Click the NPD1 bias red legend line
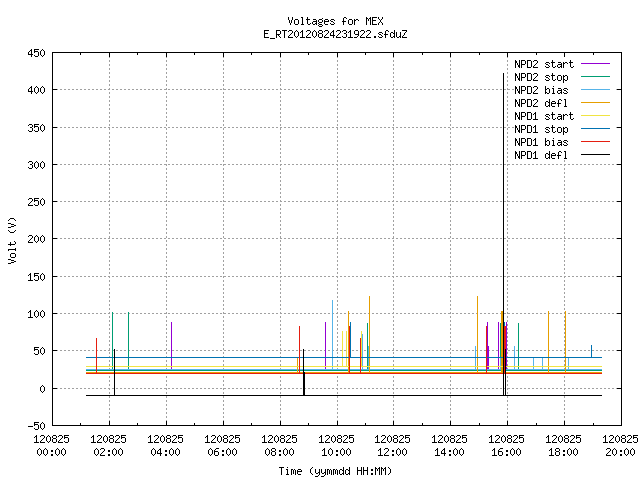 coord(595,142)
